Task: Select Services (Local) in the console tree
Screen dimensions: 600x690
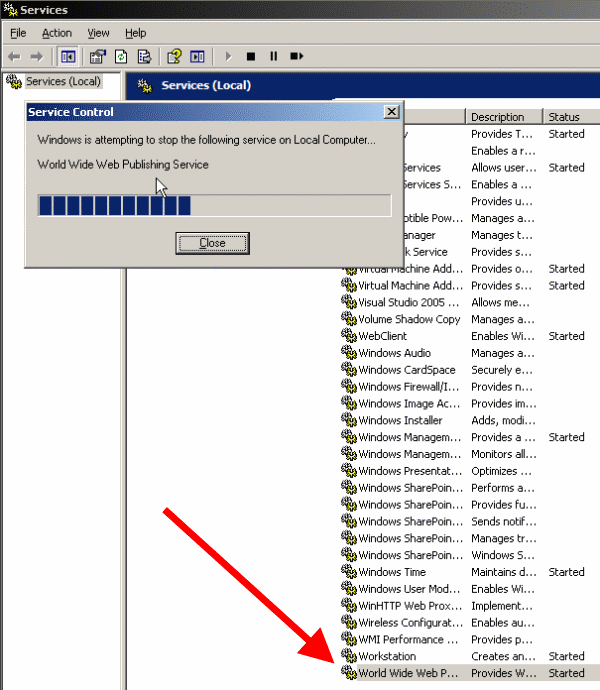Action: (63, 81)
